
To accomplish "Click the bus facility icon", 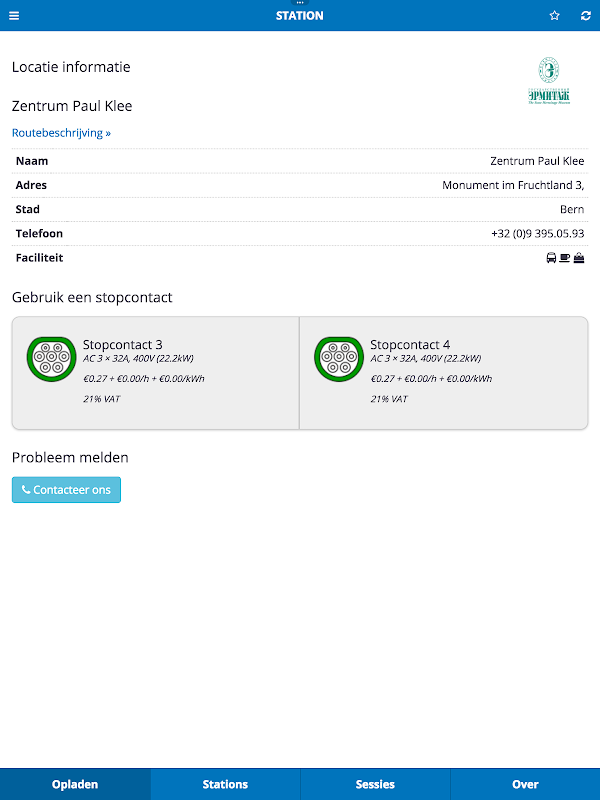I will 552,258.
